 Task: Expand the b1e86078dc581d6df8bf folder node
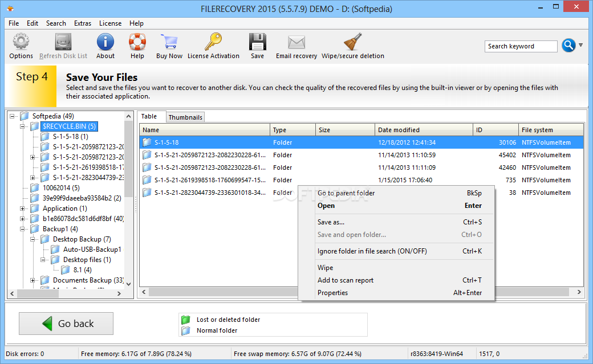click(22, 219)
